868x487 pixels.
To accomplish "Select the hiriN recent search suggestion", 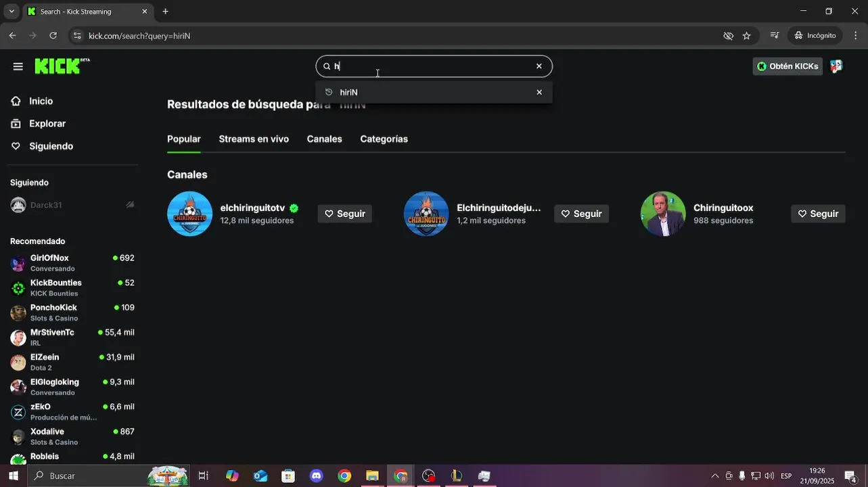I will pyautogui.click(x=434, y=92).
